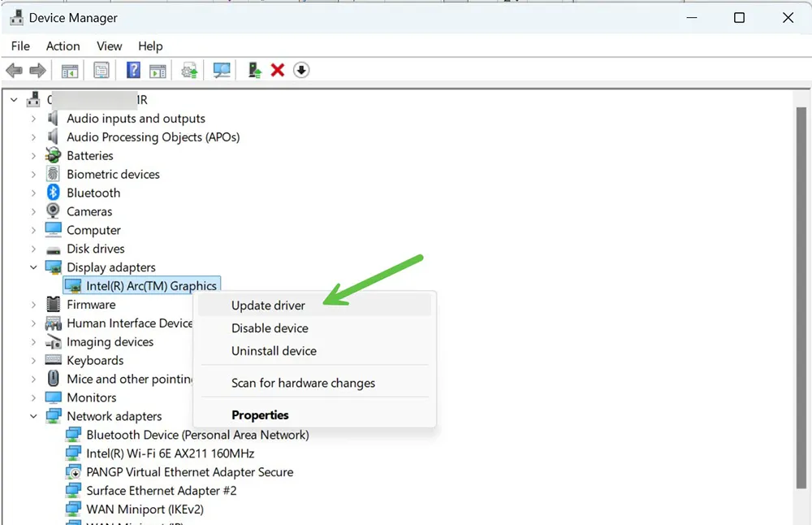Collapse the Display adapters category
This screenshot has width=812, height=525.
pos(33,267)
